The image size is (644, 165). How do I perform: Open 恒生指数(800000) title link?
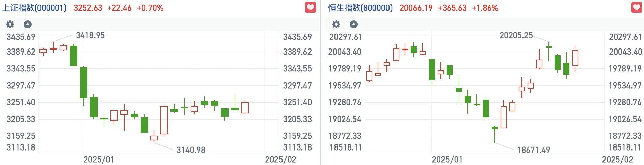(360, 8)
